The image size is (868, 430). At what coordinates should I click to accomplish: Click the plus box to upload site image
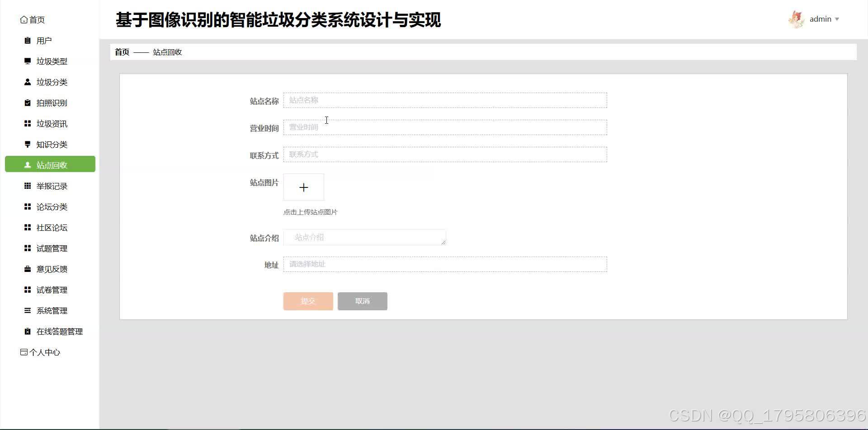(303, 187)
